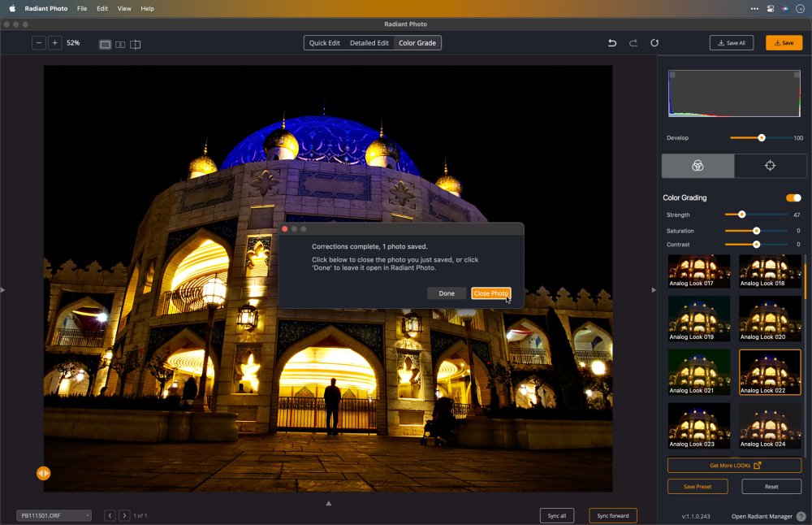Open the PB111501.ORF file dropdown

(54, 515)
